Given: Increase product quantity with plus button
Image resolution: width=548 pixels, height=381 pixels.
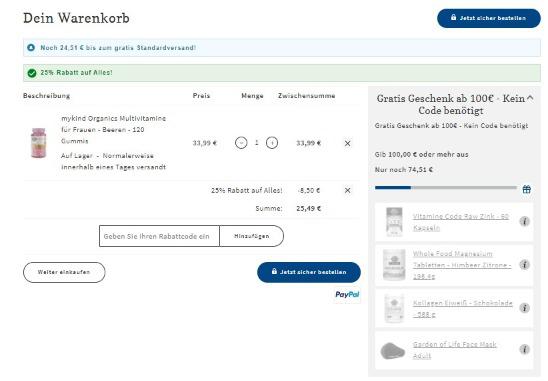Looking at the screenshot, I should coord(272,143).
